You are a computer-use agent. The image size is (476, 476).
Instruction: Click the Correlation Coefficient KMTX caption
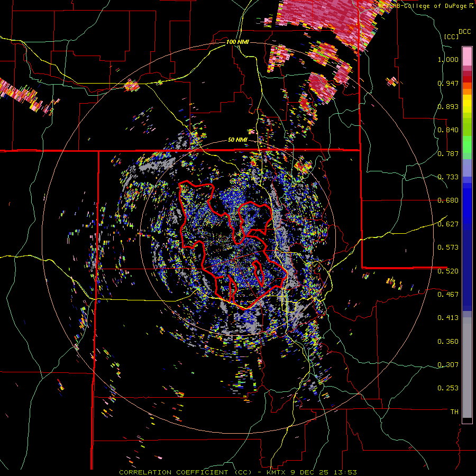coord(237,472)
